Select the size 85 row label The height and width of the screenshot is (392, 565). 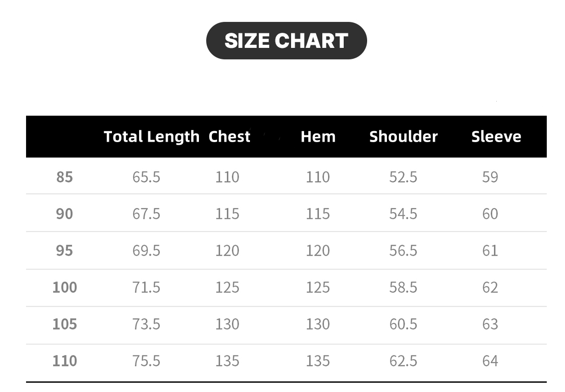click(65, 177)
